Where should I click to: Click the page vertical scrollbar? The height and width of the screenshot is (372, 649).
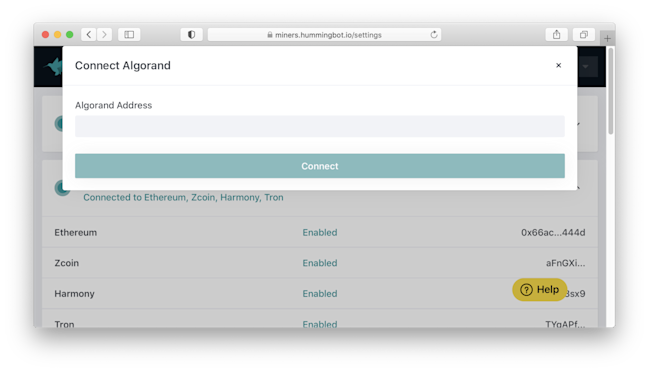coord(611,91)
